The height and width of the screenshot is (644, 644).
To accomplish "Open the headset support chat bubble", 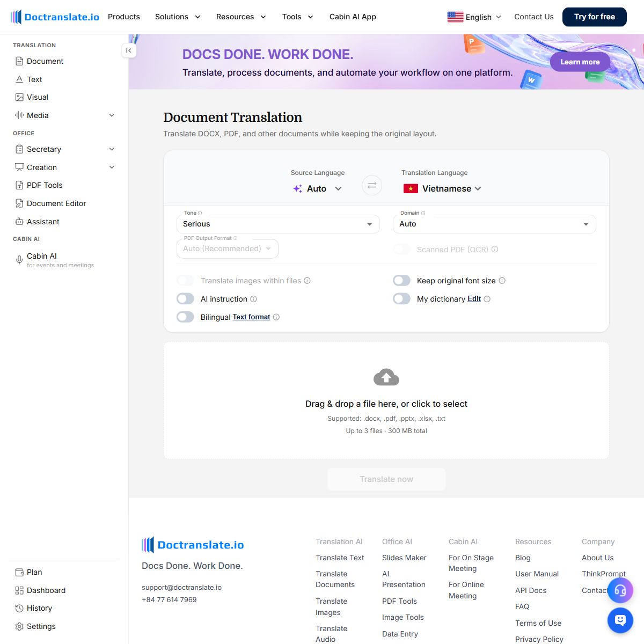I will [x=620, y=591].
